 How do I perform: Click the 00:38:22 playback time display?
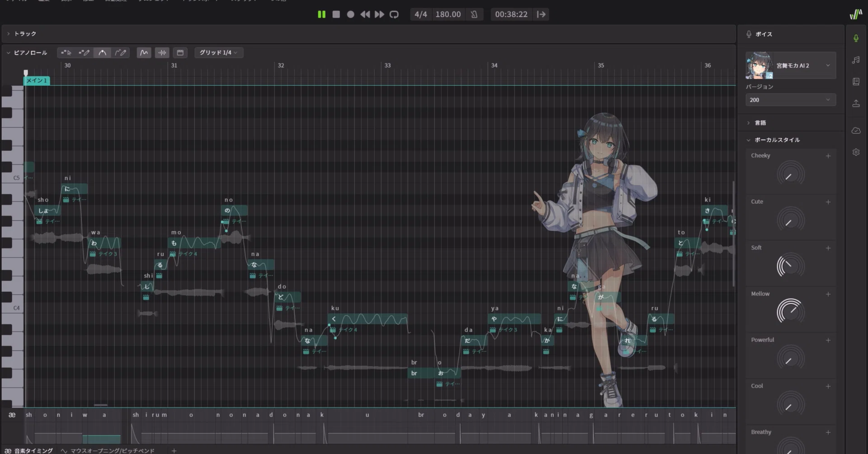[511, 14]
